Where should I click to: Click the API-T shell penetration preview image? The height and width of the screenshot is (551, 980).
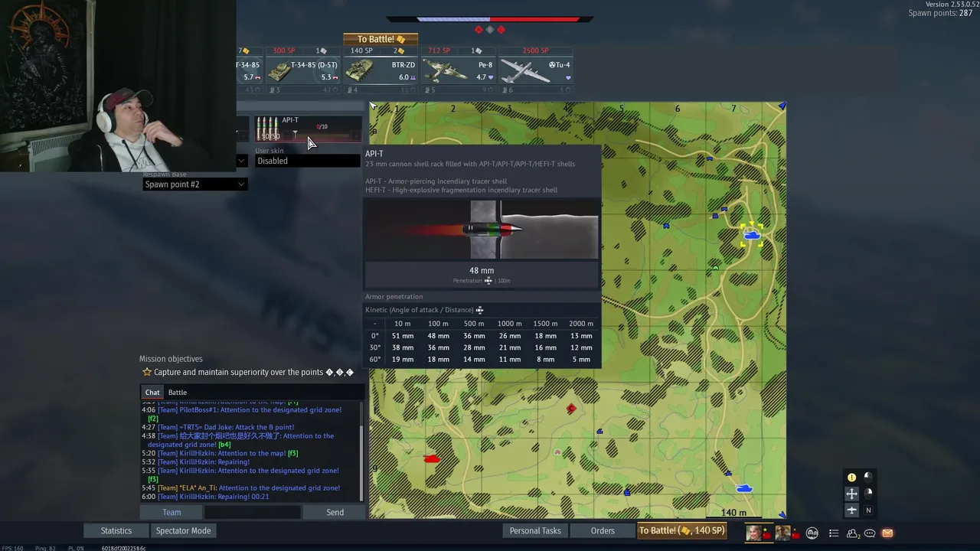[x=482, y=230]
